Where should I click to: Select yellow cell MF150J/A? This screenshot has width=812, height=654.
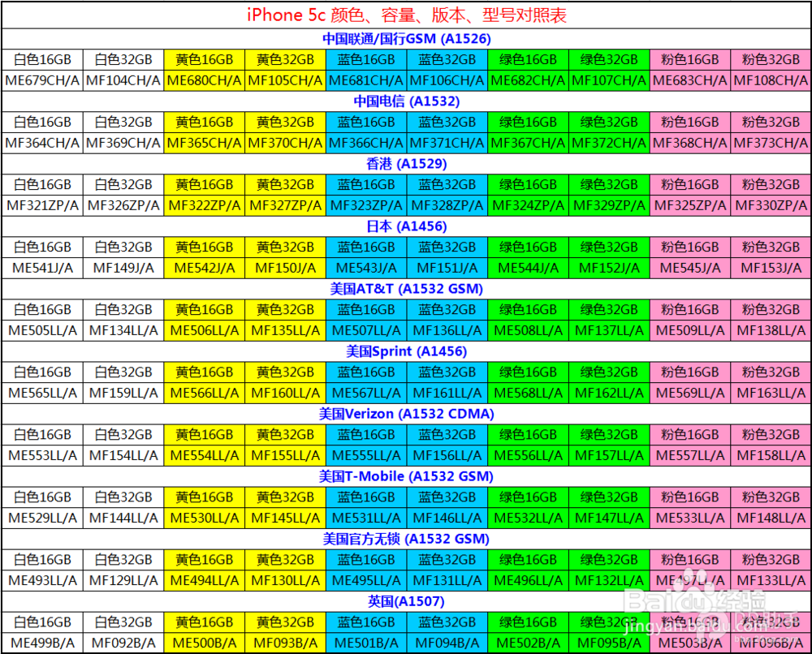point(285,269)
